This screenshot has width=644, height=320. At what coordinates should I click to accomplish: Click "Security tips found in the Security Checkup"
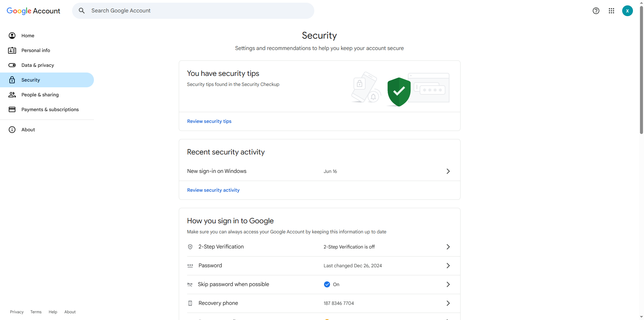click(233, 84)
